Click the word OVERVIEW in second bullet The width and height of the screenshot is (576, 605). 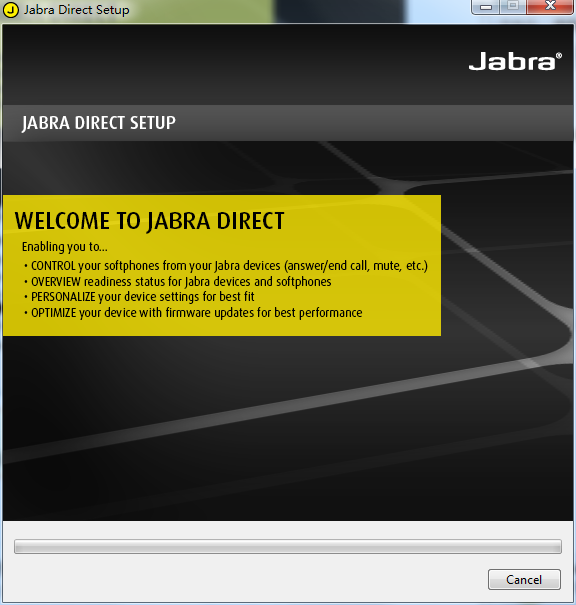56,282
